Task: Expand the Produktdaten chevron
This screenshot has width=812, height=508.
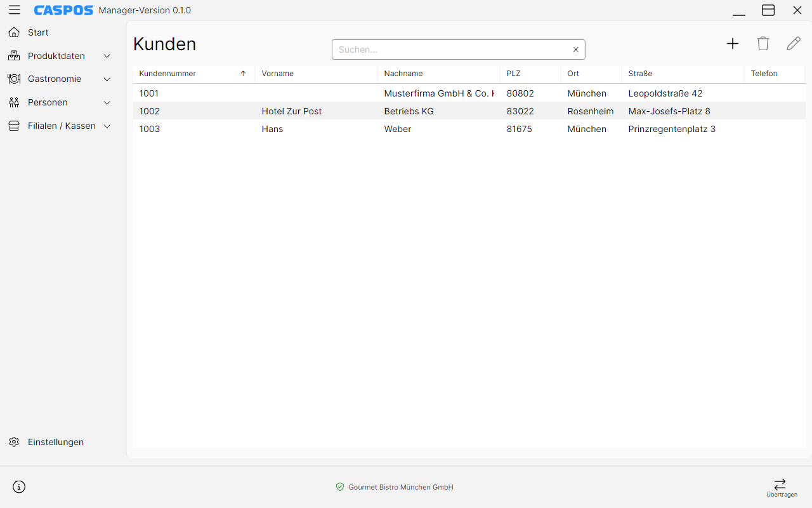Action: tap(107, 56)
